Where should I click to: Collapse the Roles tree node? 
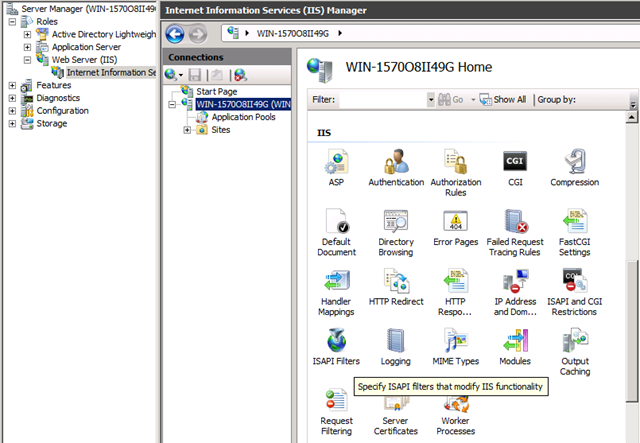12,22
